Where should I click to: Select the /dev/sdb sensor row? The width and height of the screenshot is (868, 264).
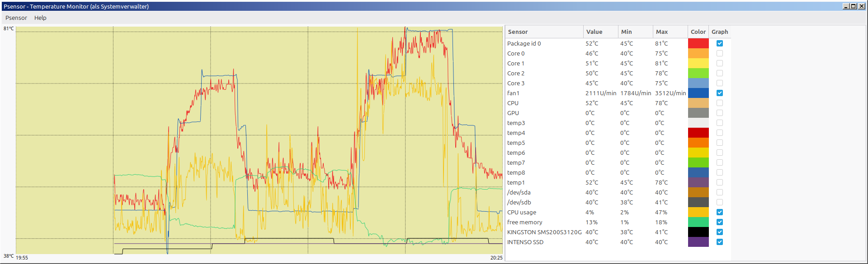(x=519, y=202)
